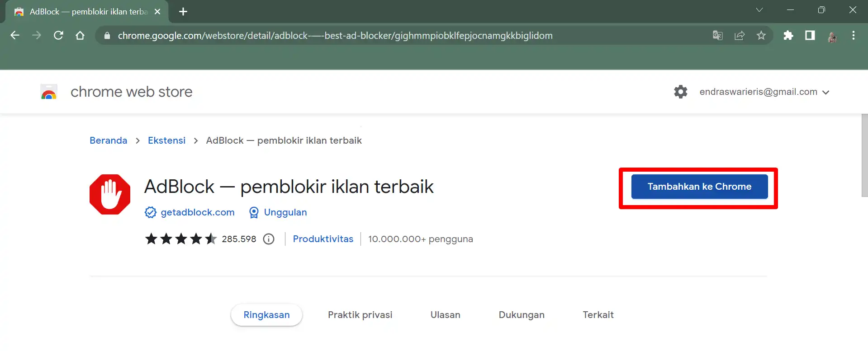This screenshot has height=351, width=868.
Task: Open the Produktivitas category
Action: pos(323,239)
